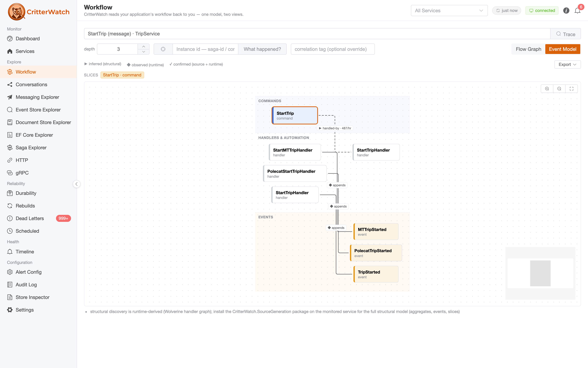Focus the correlation tag input field
588x368 pixels.
tap(333, 49)
